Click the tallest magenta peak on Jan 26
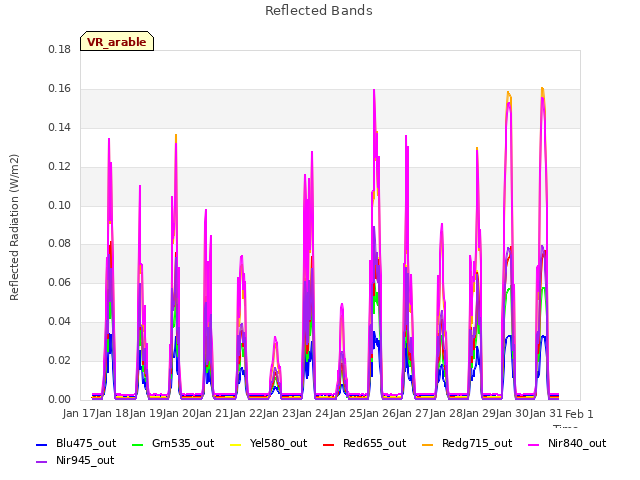 coord(406,137)
